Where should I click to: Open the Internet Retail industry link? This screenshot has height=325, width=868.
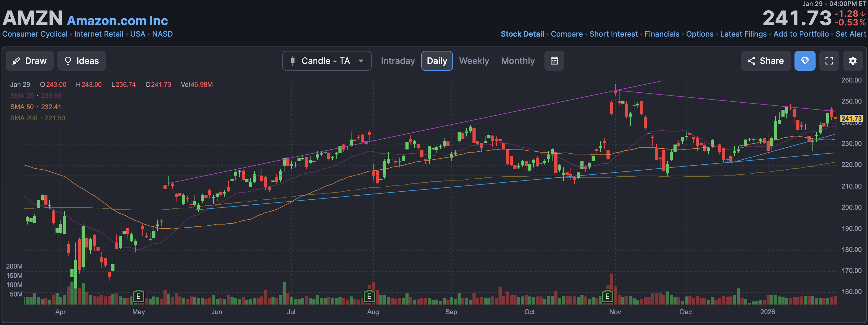99,34
